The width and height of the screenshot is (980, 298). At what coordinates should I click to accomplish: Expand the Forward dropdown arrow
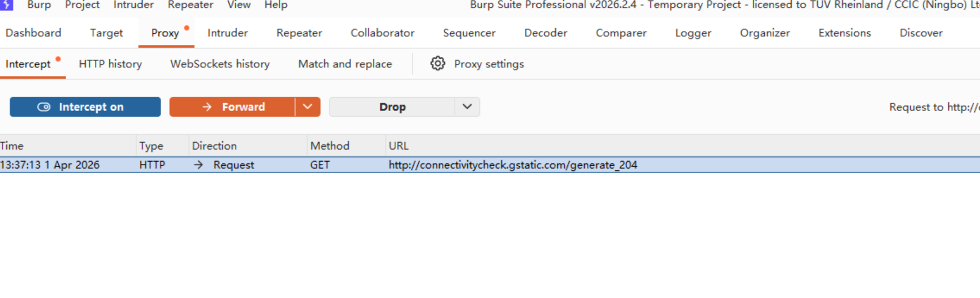(x=308, y=107)
